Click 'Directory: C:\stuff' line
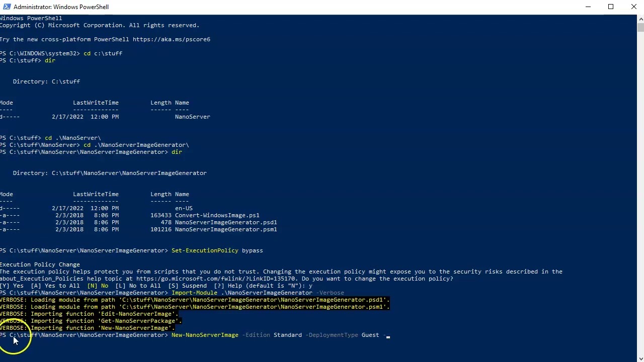The height and width of the screenshot is (362, 644). (46, 81)
